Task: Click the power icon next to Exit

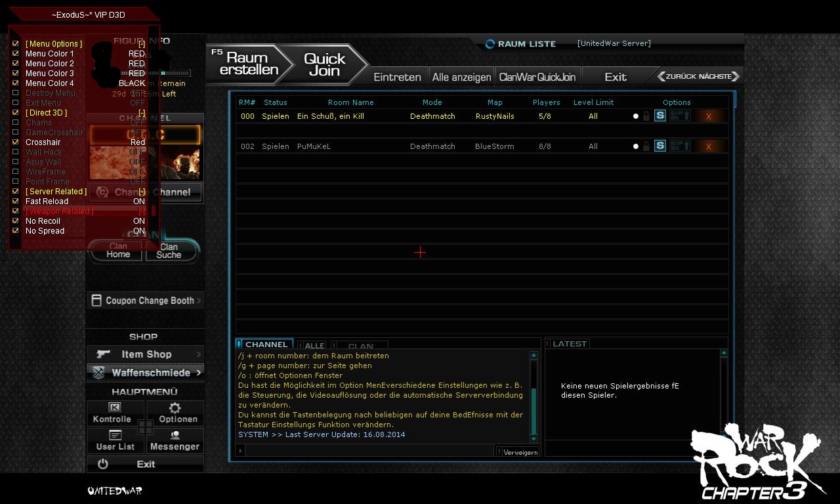Action: pyautogui.click(x=102, y=464)
